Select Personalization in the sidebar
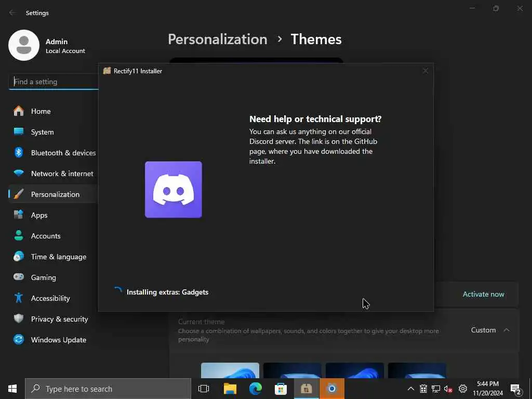The height and width of the screenshot is (399, 532). point(54,194)
